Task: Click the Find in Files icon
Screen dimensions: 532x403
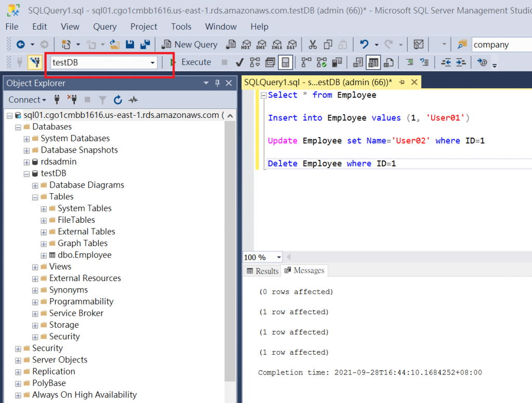Action: (462, 45)
